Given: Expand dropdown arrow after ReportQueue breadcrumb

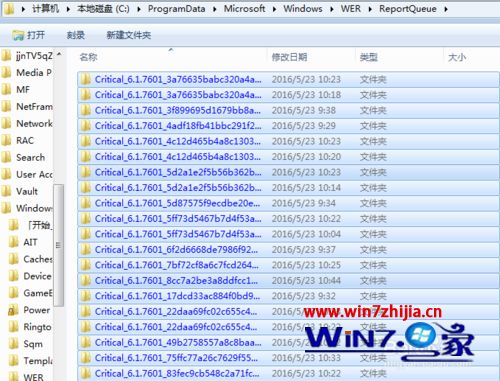Looking at the screenshot, I should [x=446, y=9].
